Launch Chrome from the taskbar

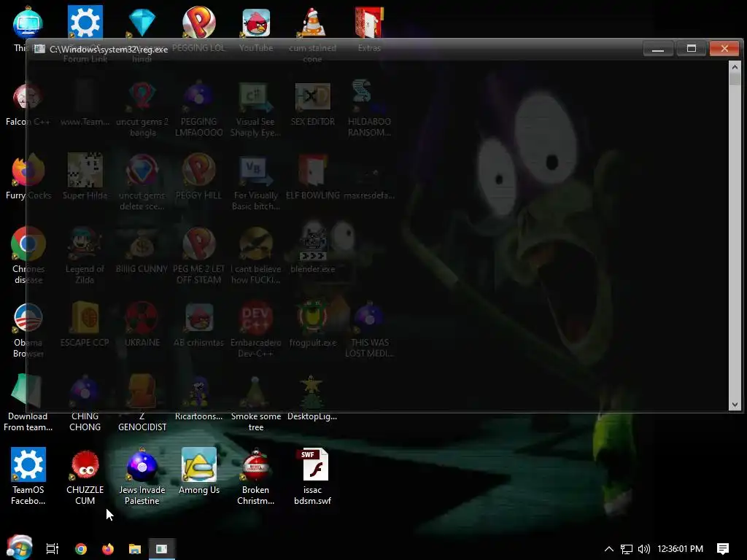[x=81, y=548]
